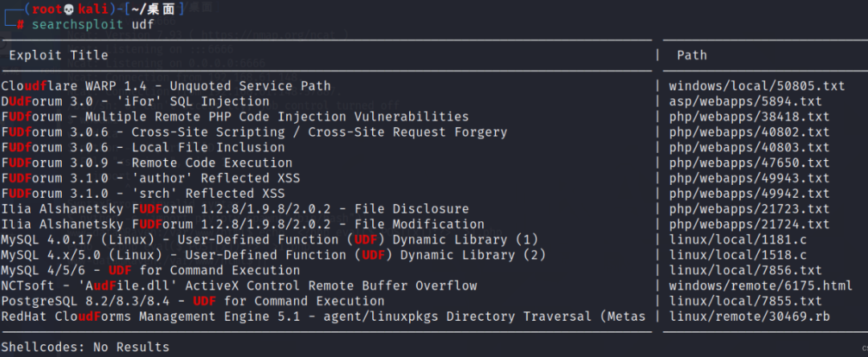
Task: Select the DUdForum 3.0 SQL Injection entry
Action: point(135,102)
